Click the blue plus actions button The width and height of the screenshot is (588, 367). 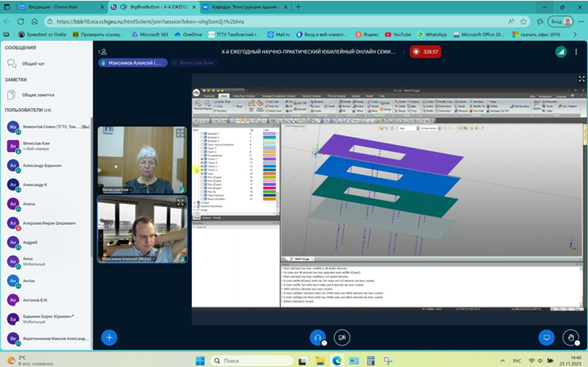pyautogui.click(x=109, y=337)
